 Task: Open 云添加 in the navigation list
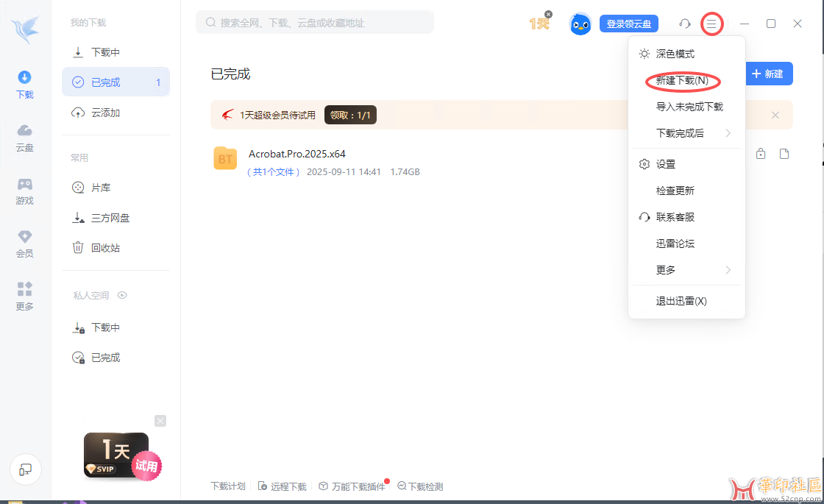click(x=116, y=113)
